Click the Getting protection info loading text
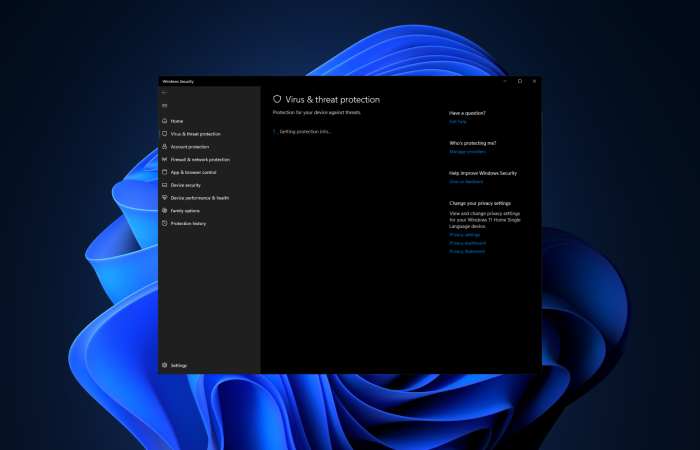The image size is (700, 450). [305, 132]
